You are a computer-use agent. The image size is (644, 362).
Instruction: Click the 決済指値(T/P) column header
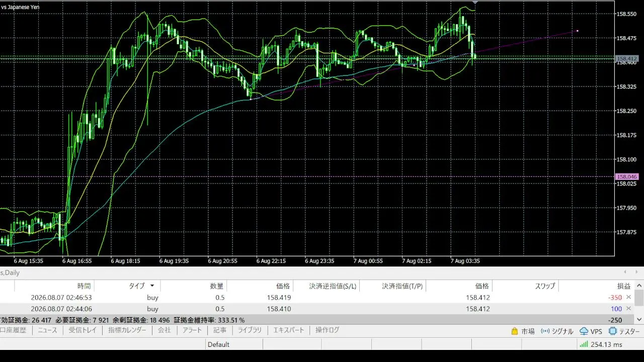click(393, 286)
